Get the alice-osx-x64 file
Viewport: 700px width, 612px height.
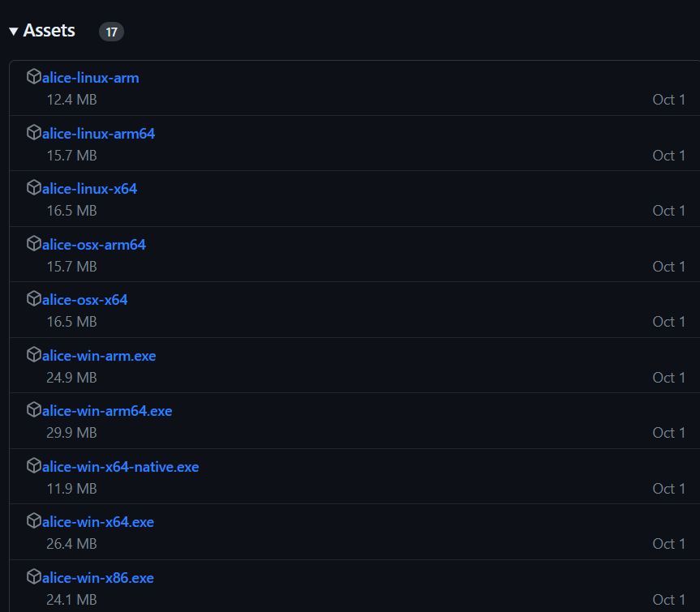[x=84, y=300]
